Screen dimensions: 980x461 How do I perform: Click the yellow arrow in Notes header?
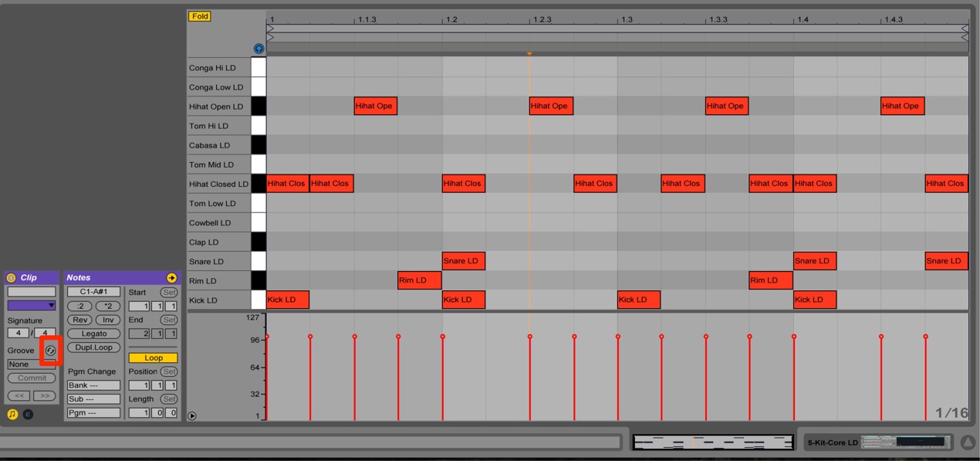point(171,278)
